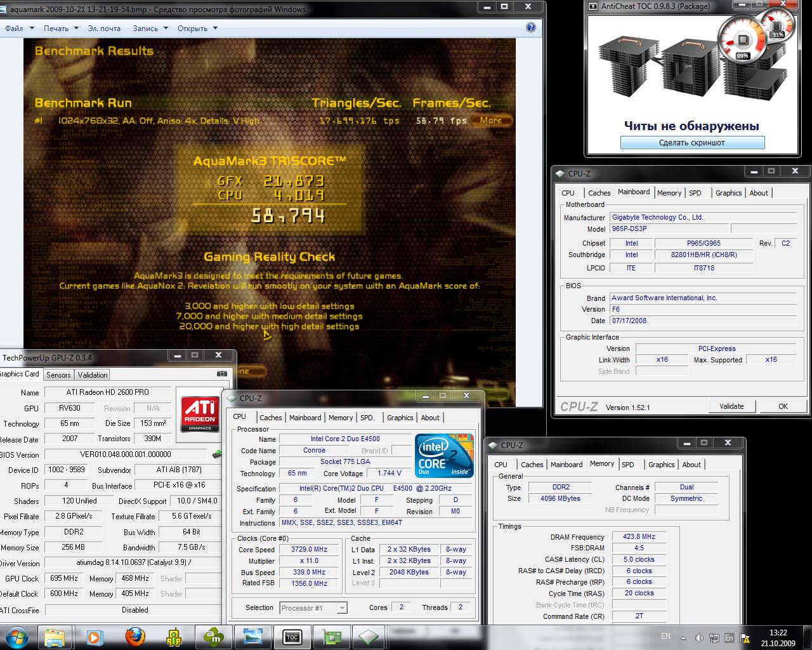
Task: Open CPU tab in CPU-Z Memory window
Action: coord(501,465)
